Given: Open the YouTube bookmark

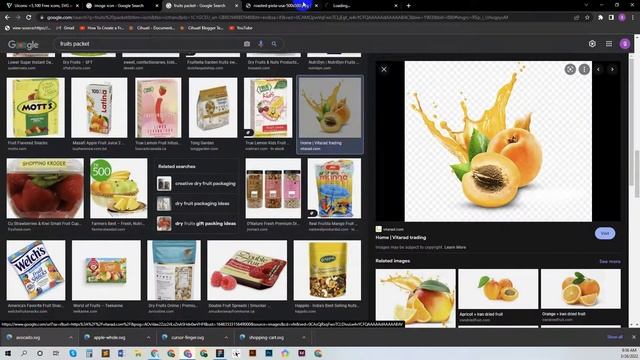Looking at the screenshot, I should 241,28.
